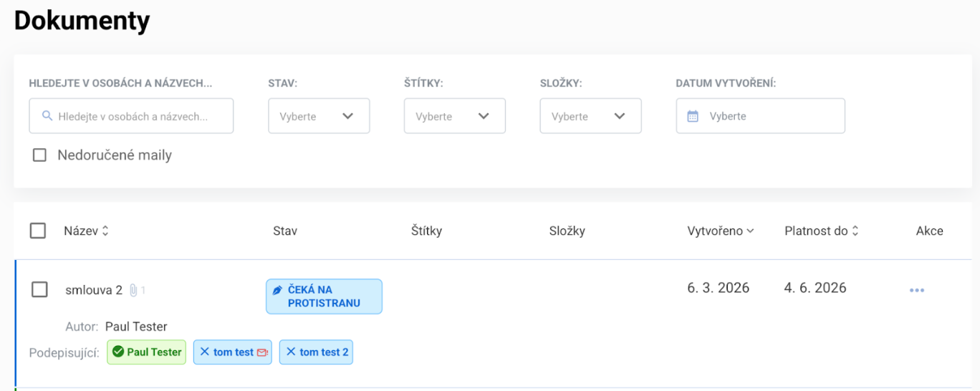Open the Stav filter dropdown
Image resolution: width=980 pixels, height=391 pixels.
(x=319, y=116)
